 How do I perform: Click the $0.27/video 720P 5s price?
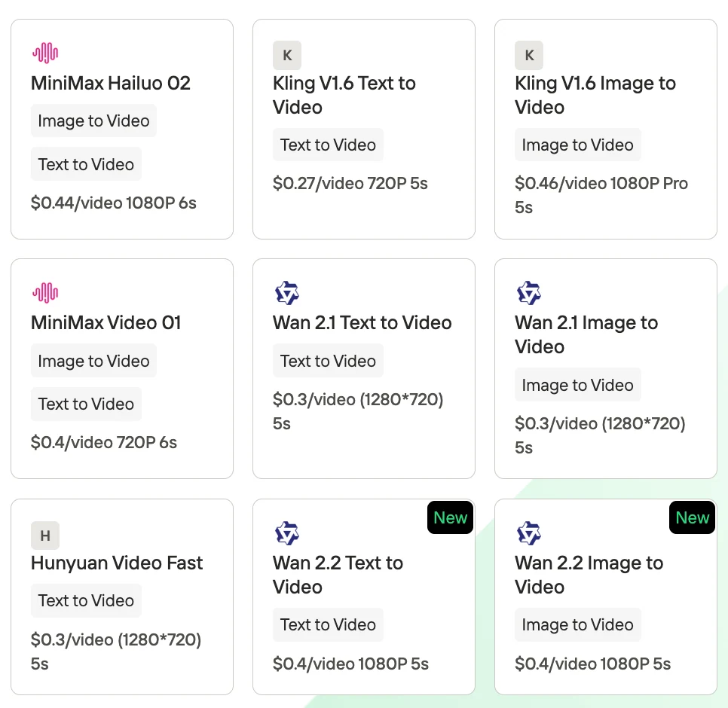[350, 184]
